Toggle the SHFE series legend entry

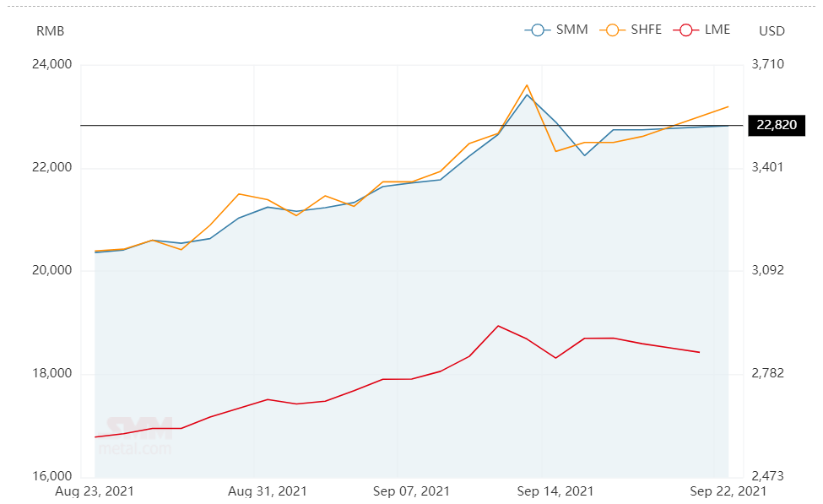[631, 30]
